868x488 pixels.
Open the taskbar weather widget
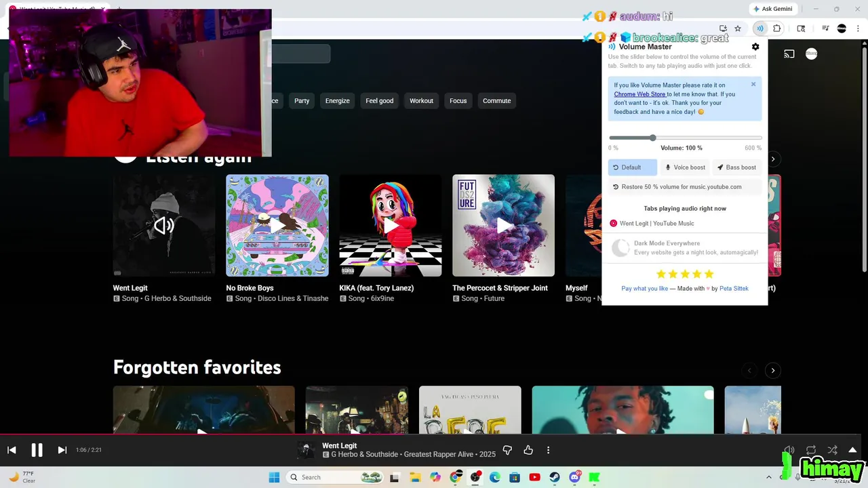22,477
